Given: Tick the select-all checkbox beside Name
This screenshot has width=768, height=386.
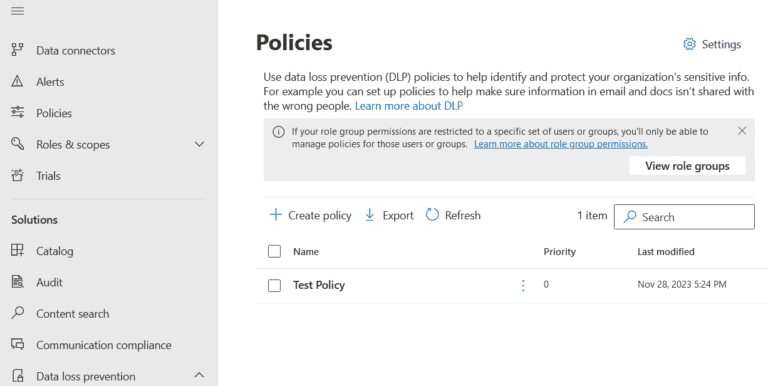Looking at the screenshot, I should click(274, 251).
